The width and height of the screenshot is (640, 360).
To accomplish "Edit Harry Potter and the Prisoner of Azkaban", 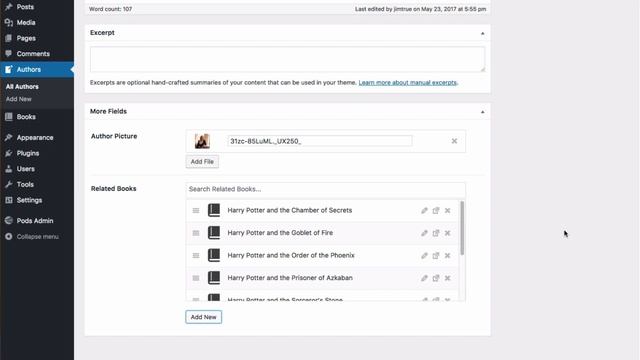I will pyautogui.click(x=424, y=278).
